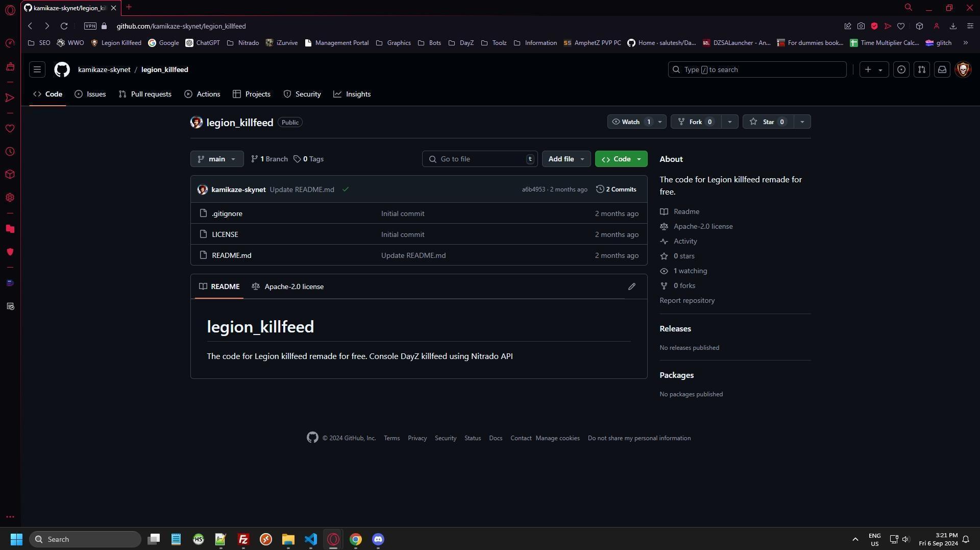Switch to the Pull requests tab
The image size is (980, 550).
click(145, 94)
